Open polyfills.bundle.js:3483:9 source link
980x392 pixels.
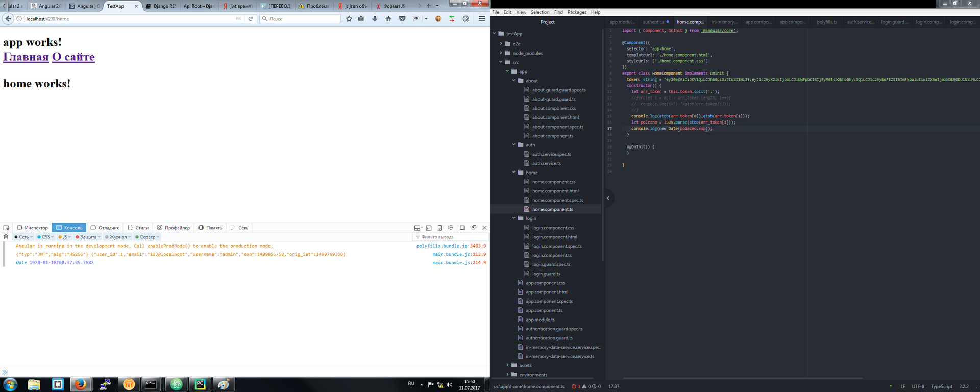pos(451,246)
